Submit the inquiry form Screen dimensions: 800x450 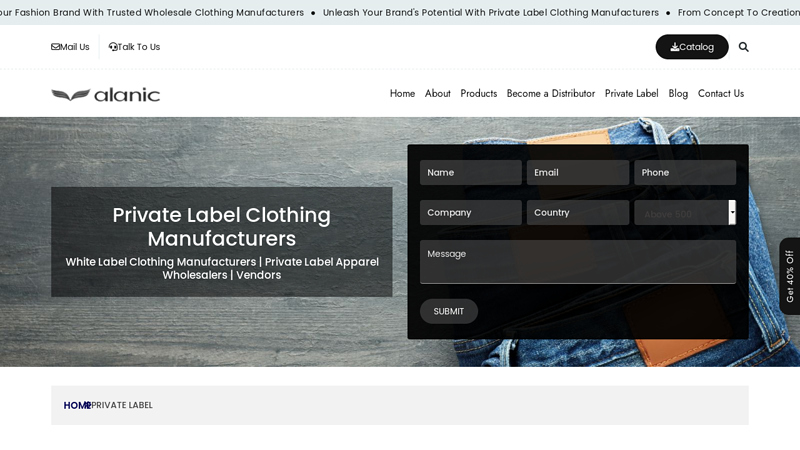coord(449,311)
